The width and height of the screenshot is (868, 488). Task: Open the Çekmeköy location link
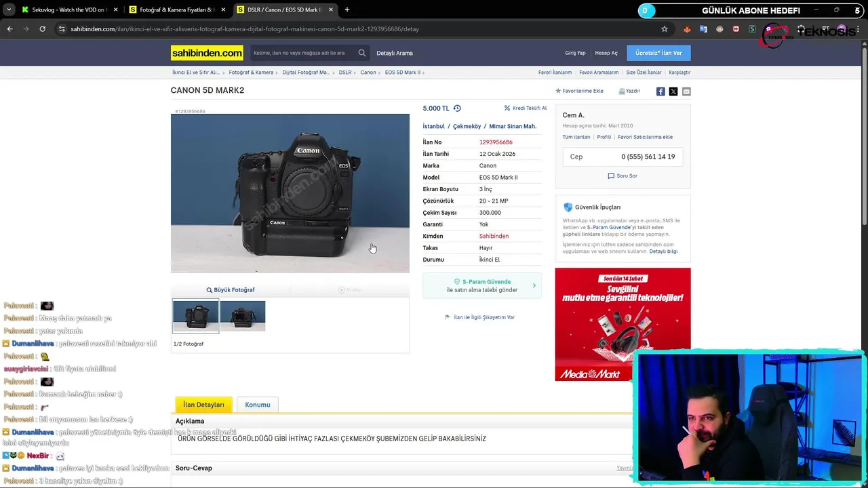[x=467, y=127]
